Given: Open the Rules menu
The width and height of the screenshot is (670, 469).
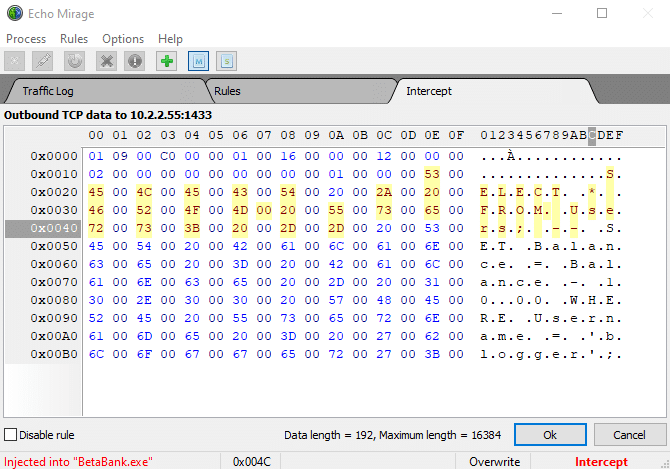Looking at the screenshot, I should pos(75,38).
